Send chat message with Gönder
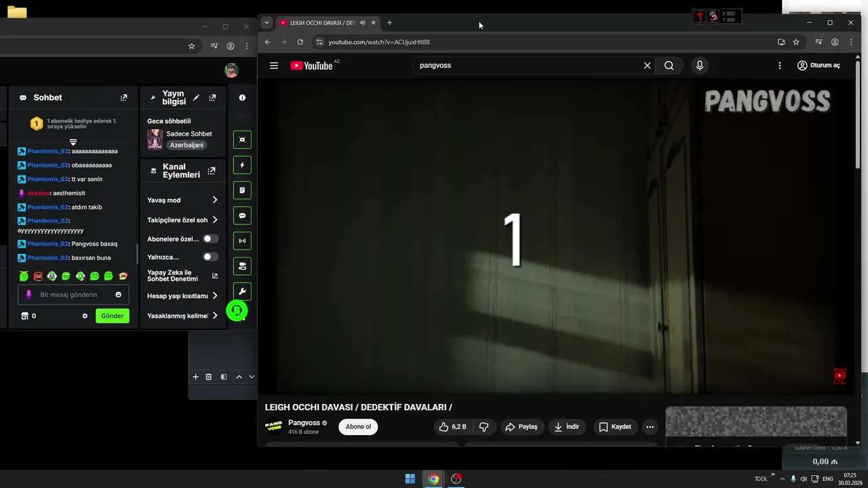868x488 pixels. coord(113,316)
